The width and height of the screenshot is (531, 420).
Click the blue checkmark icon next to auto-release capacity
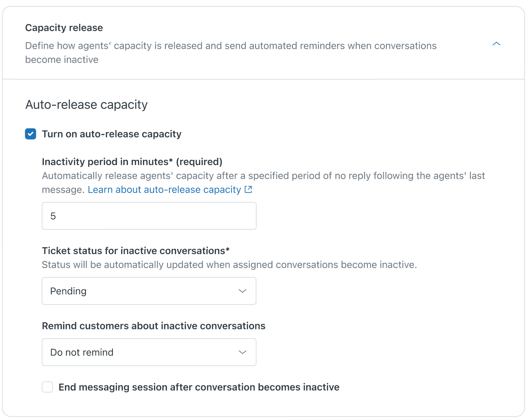[x=30, y=134]
